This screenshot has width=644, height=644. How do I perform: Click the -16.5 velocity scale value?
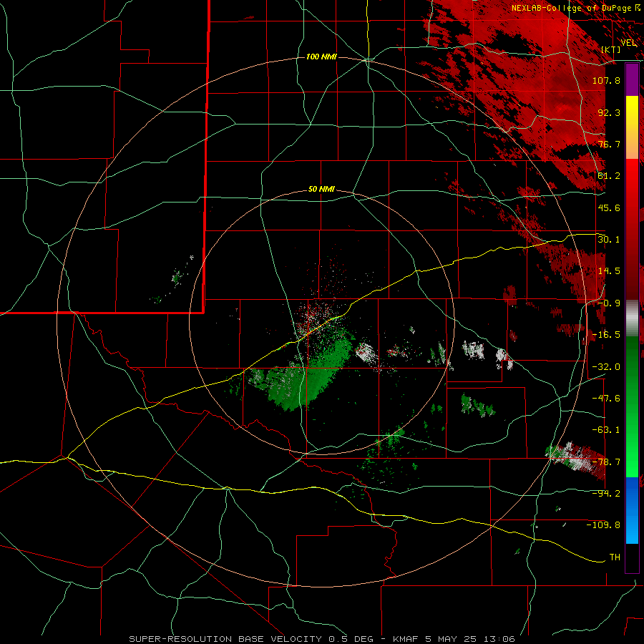[x=606, y=335]
